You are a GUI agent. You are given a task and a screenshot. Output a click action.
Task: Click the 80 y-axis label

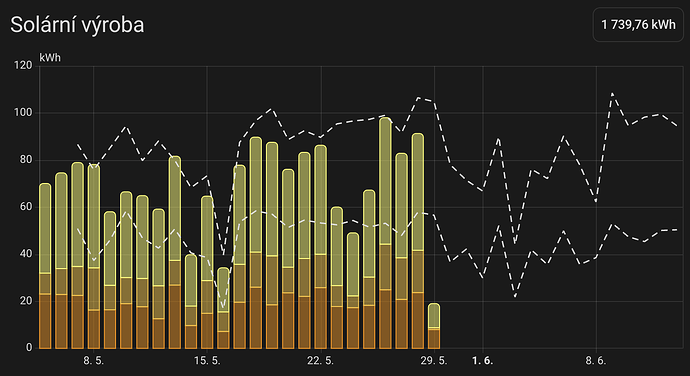[x=26, y=160]
